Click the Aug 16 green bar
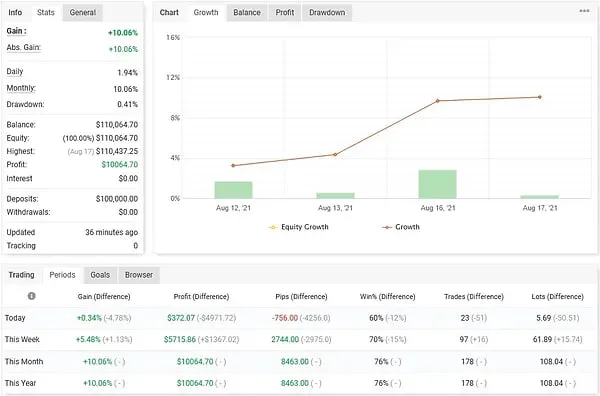Viewport: 600px width, 396px height. (x=437, y=184)
